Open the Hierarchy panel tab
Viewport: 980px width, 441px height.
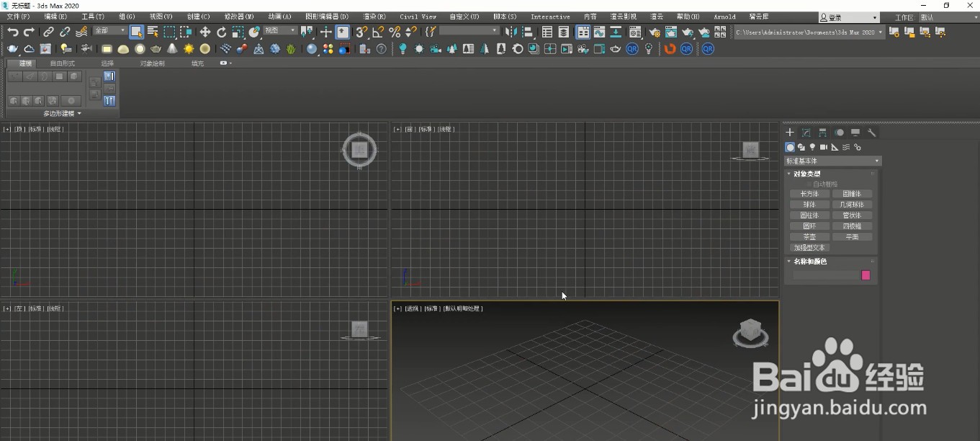click(822, 133)
